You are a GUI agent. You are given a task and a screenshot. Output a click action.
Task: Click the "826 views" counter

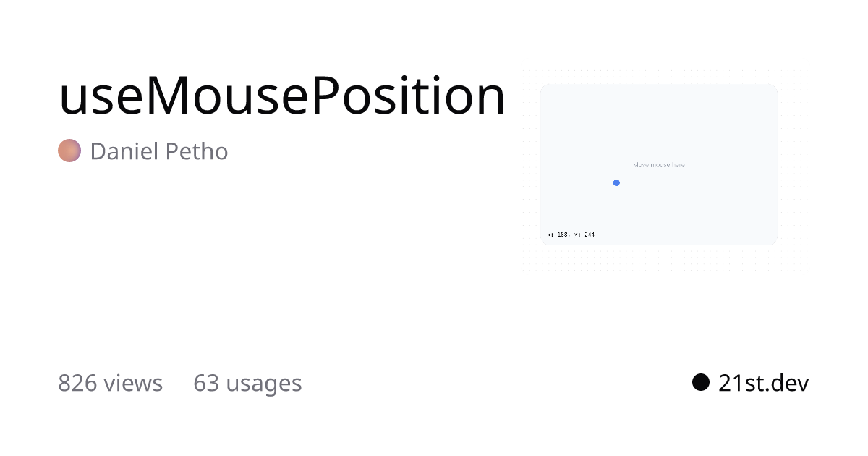pos(110,383)
